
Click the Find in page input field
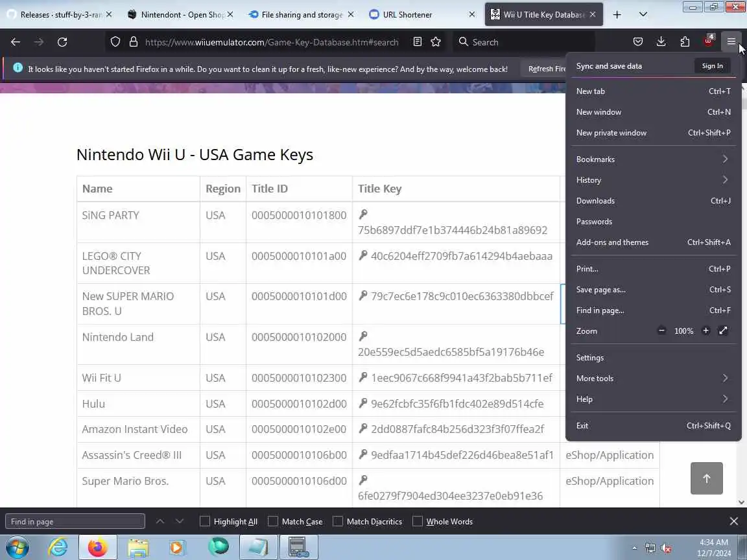point(75,521)
